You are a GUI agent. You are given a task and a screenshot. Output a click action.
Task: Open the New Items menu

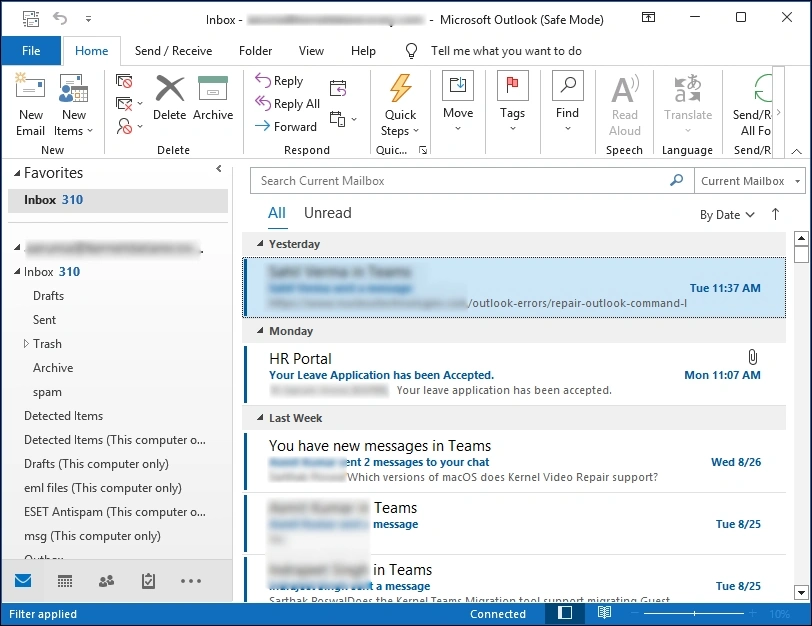(74, 105)
